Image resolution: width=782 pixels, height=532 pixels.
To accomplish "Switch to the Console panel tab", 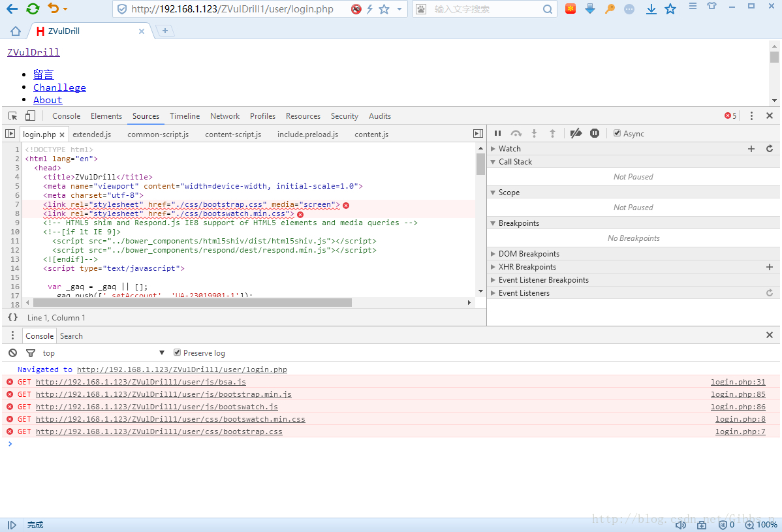I will point(67,116).
